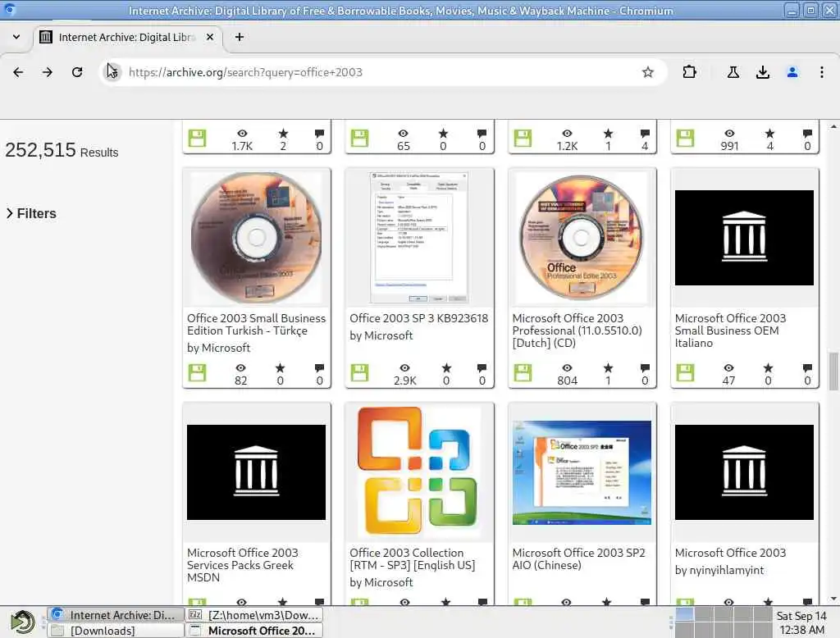The width and height of the screenshot is (840, 638).
Task: Open Microsoft Office 2003 SP2 AIO (Chinese) title
Action: point(578,558)
